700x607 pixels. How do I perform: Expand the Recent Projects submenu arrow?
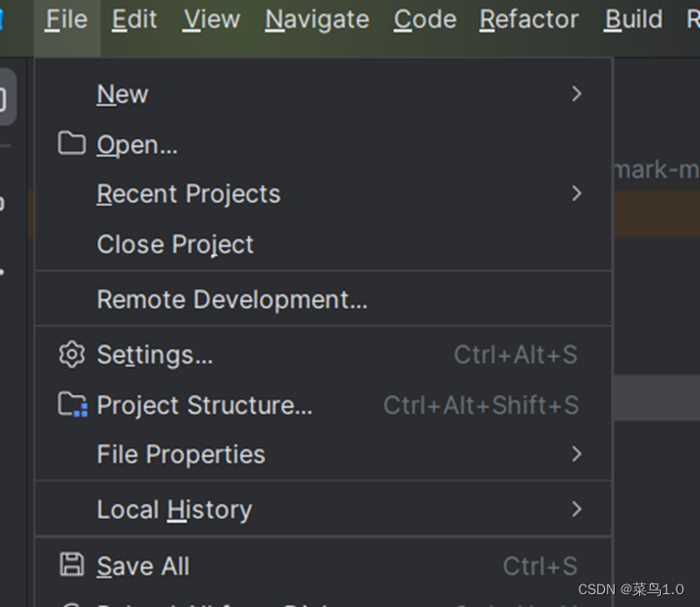click(576, 193)
